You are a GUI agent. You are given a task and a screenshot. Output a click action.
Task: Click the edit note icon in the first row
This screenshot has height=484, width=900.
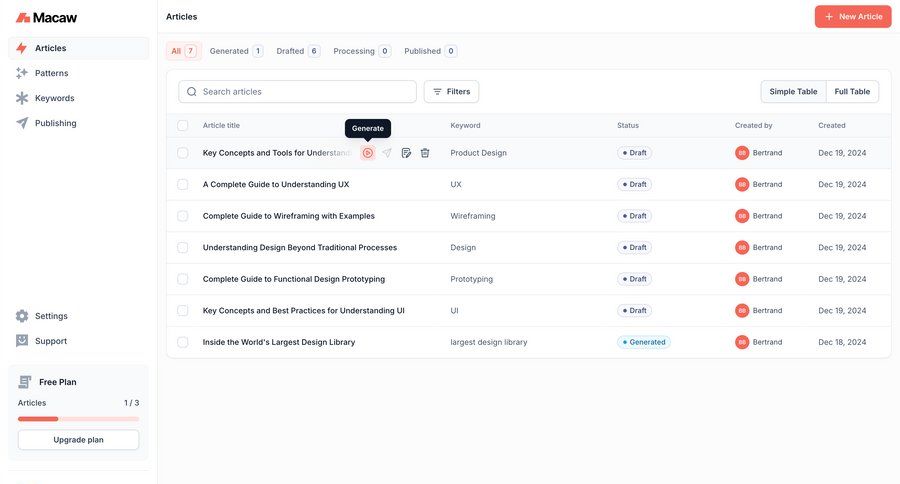click(x=406, y=153)
